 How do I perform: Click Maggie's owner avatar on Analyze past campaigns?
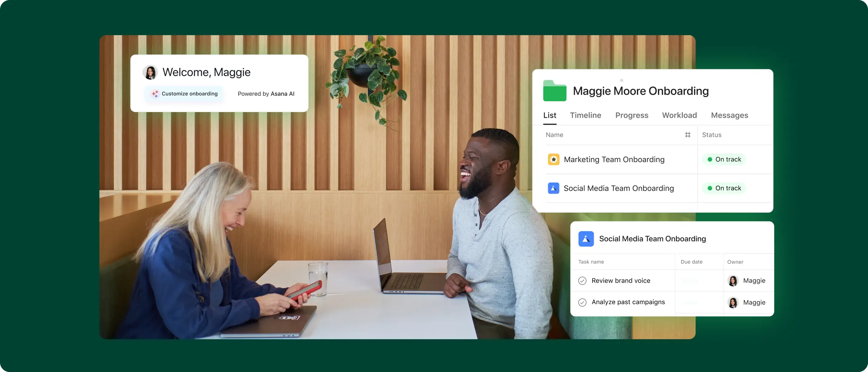tap(733, 302)
